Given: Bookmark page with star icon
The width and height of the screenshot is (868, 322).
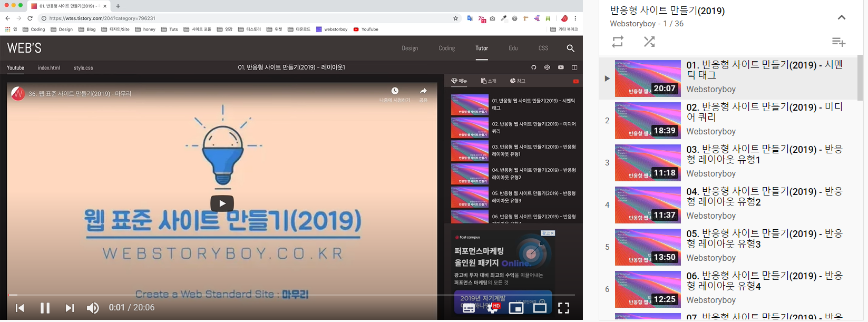Looking at the screenshot, I should click(x=456, y=18).
